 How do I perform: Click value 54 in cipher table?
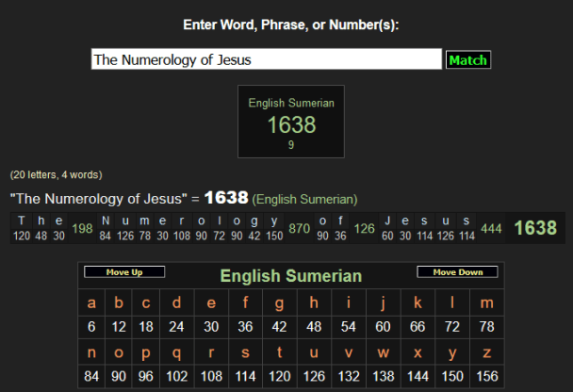tap(349, 327)
